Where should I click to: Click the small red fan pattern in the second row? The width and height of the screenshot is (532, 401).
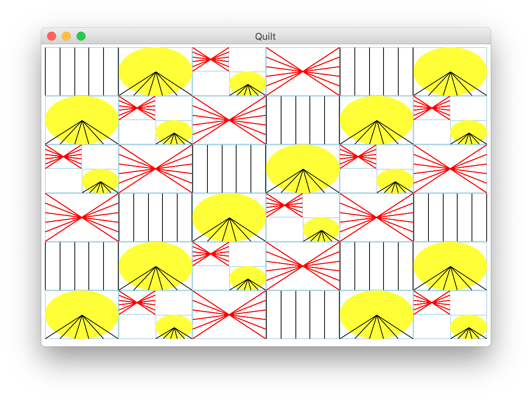point(137,108)
